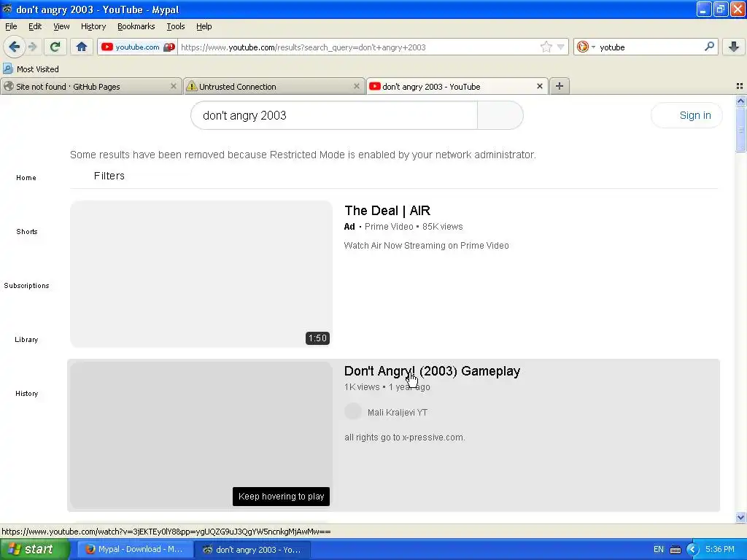Click the Forward navigation arrow

(x=33, y=47)
